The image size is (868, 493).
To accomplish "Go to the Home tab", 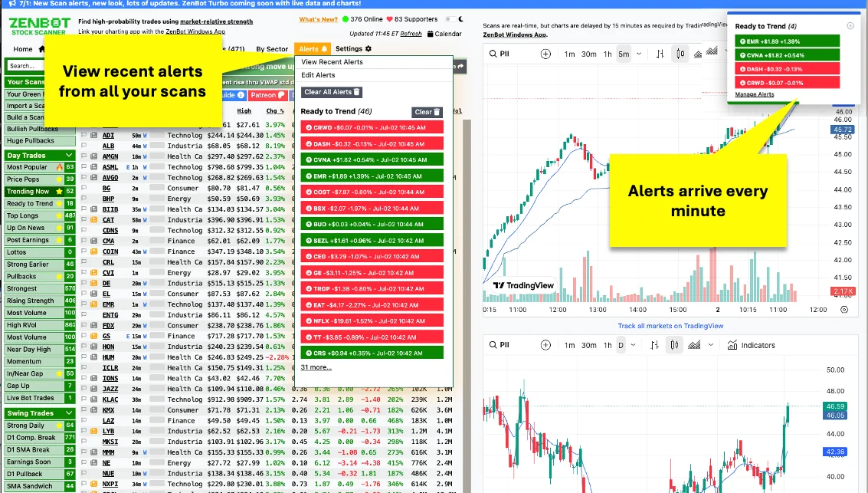I will pyautogui.click(x=23, y=49).
